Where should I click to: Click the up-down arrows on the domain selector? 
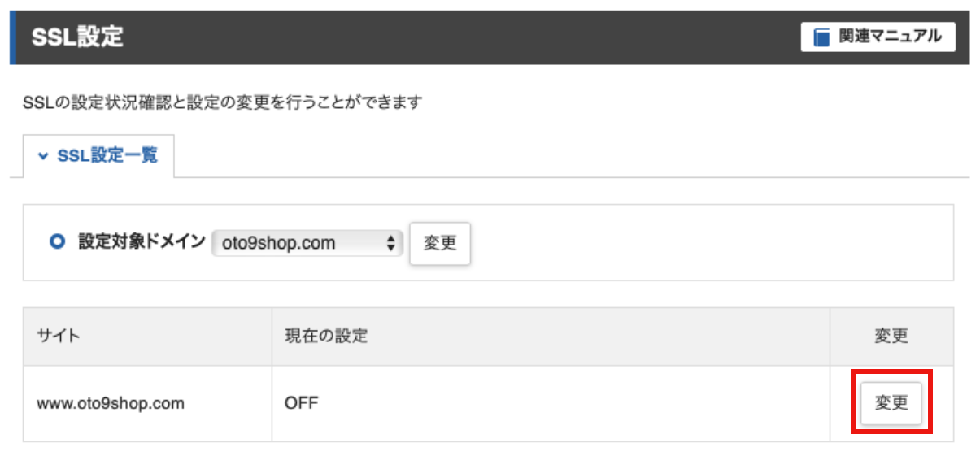(x=391, y=242)
